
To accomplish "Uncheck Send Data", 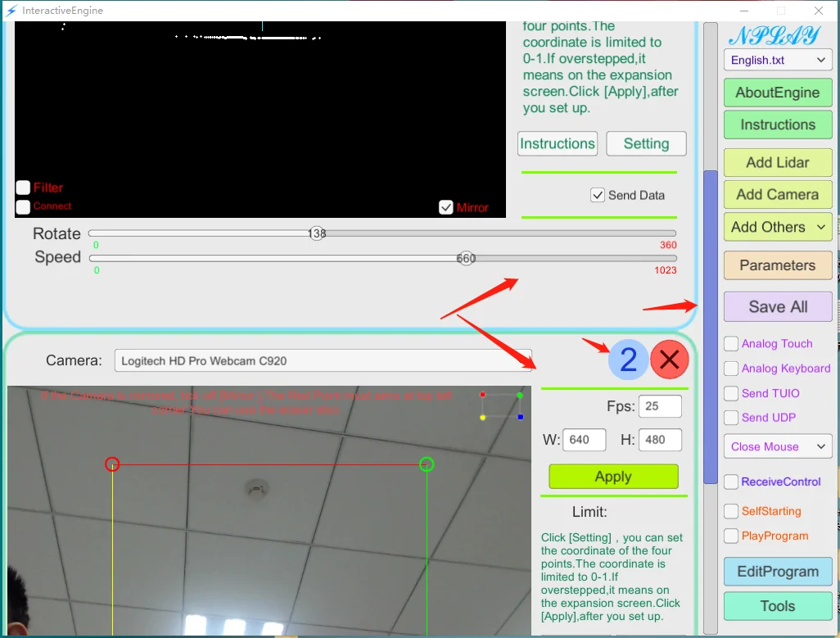I will tap(598, 195).
